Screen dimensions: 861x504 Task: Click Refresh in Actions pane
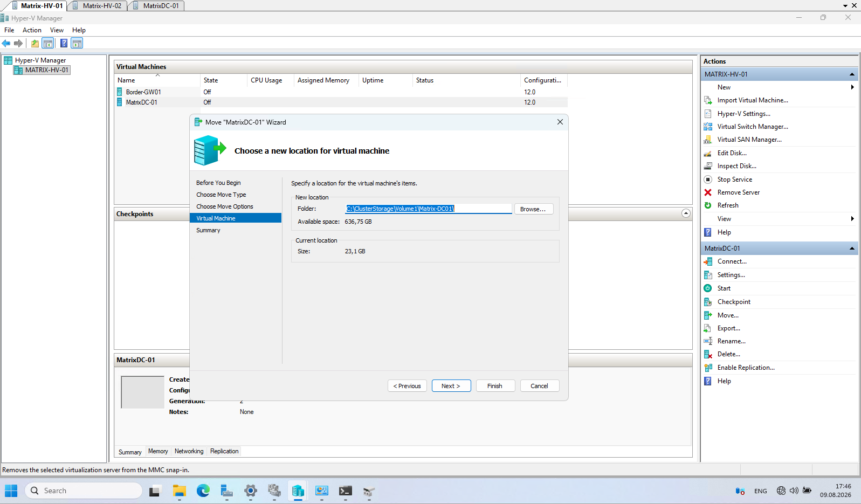pos(728,205)
